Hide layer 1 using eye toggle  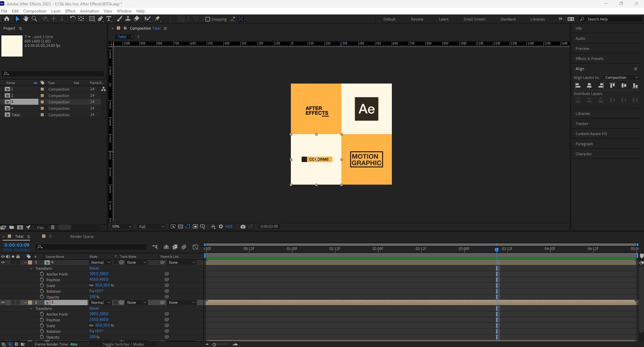click(3, 262)
